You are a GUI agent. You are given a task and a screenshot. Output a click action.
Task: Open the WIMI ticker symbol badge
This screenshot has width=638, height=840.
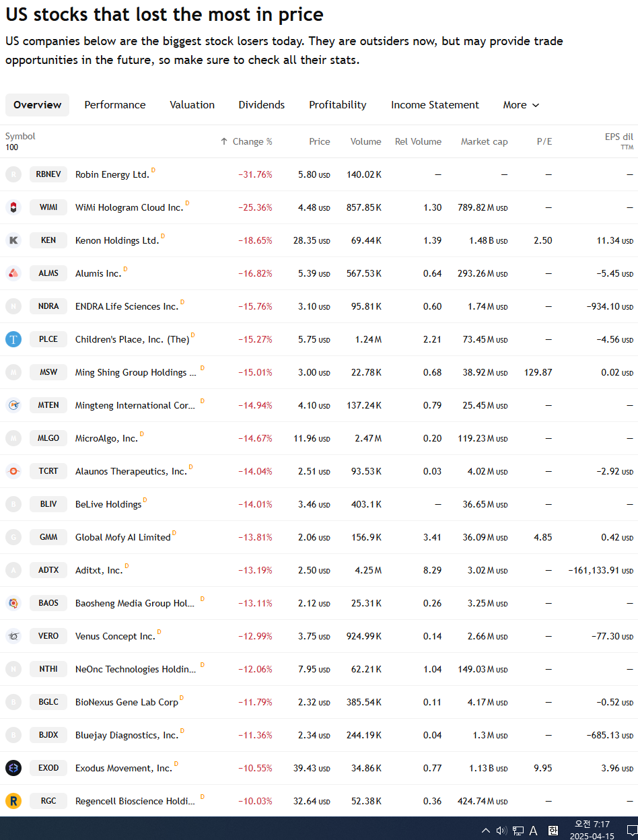[48, 207]
